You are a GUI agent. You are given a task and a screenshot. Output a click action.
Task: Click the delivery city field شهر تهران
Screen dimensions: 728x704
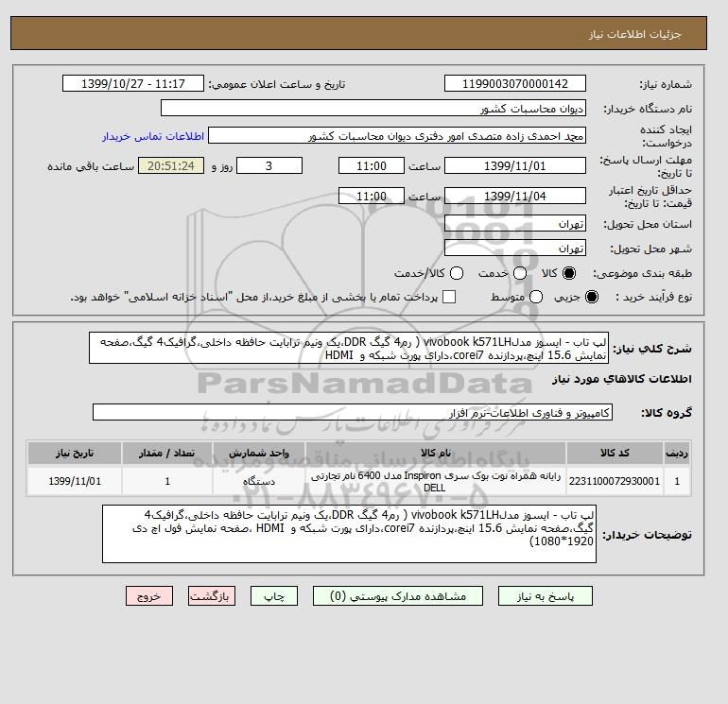pos(515,249)
